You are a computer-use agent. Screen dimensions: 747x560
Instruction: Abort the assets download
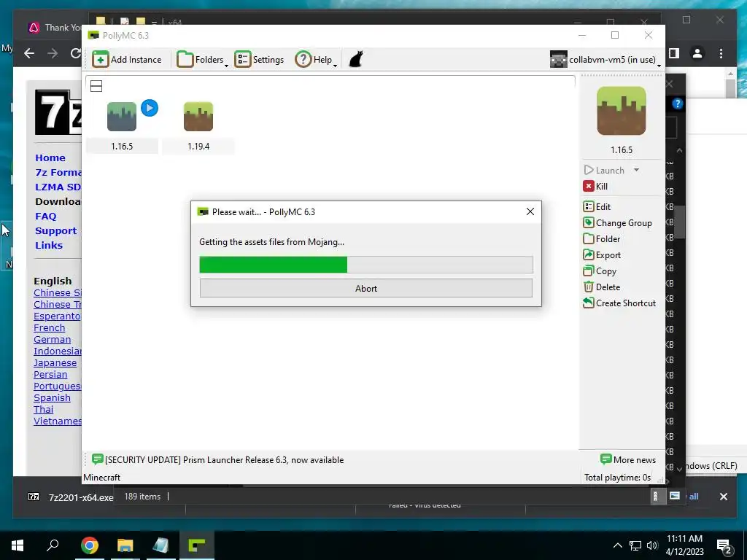[x=366, y=289]
